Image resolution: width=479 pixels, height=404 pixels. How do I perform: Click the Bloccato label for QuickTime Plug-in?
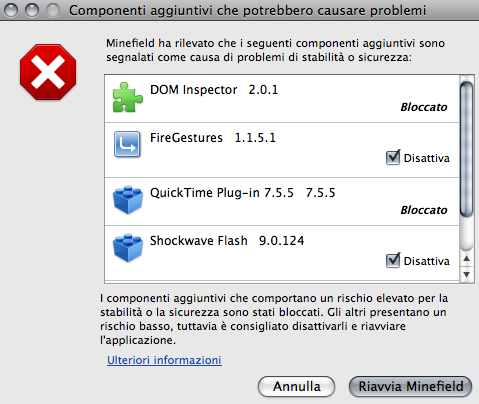(424, 210)
